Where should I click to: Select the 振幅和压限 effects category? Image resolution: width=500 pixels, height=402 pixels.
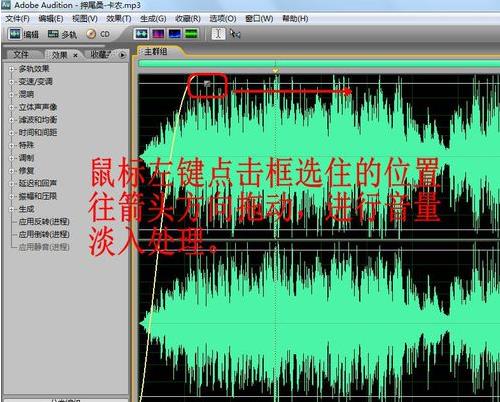[38, 196]
